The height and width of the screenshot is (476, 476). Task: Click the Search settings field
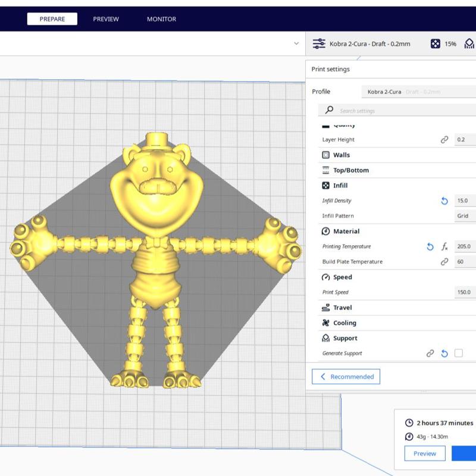click(399, 111)
